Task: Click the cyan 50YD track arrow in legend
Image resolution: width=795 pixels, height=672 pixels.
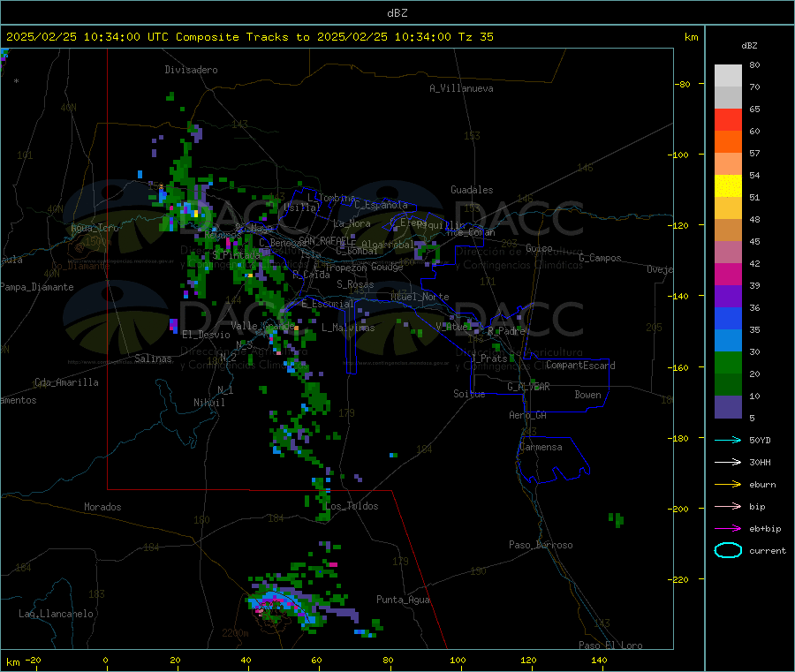Action: [x=728, y=440]
